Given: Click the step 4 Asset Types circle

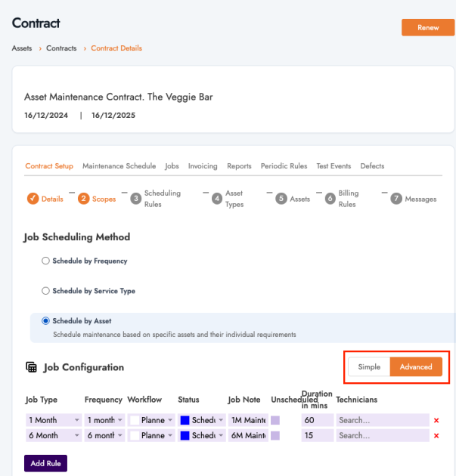Looking at the screenshot, I should 217,199.
